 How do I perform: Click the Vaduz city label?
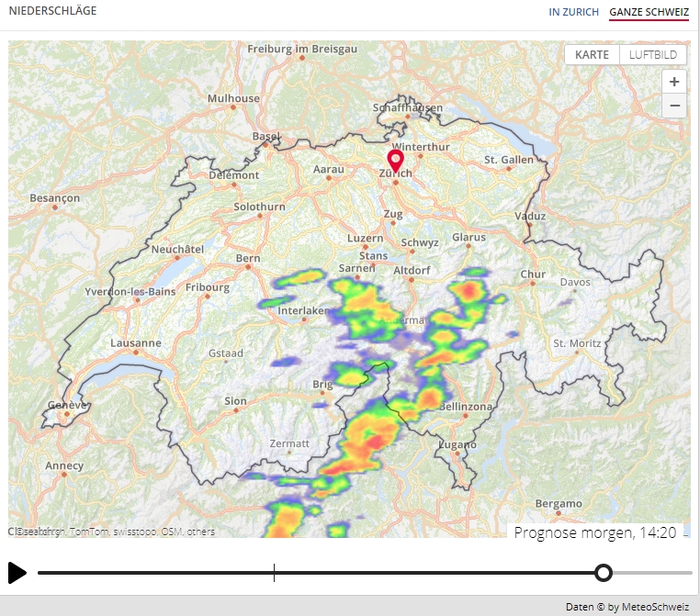tap(530, 216)
